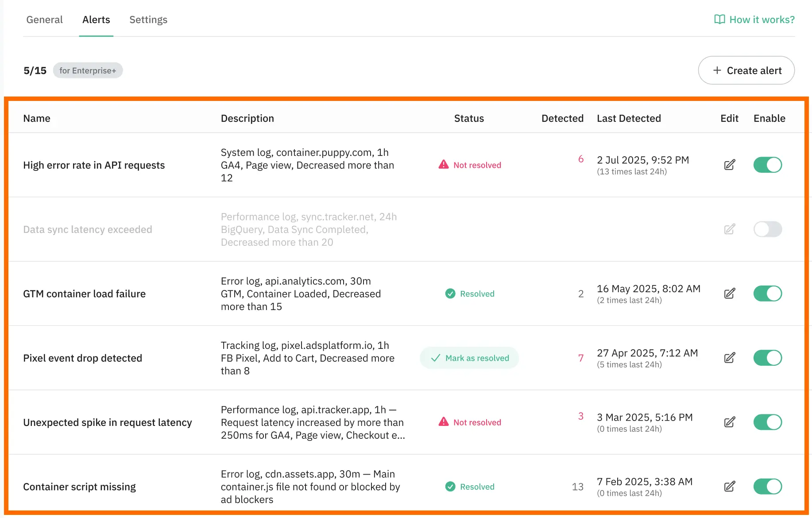Click the green checkmark beside GTM container "Resolved" status
Viewport: 812px width, 518px height.
[450, 293]
